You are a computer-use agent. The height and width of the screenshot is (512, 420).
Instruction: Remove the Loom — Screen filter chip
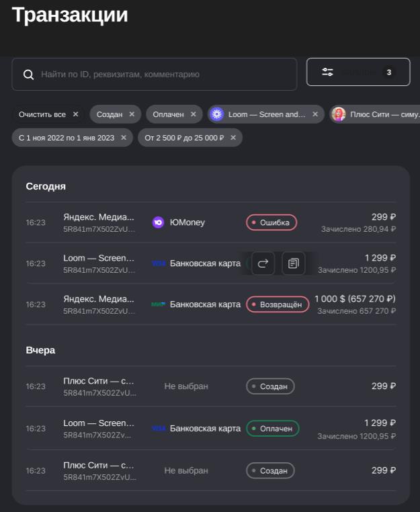click(315, 114)
